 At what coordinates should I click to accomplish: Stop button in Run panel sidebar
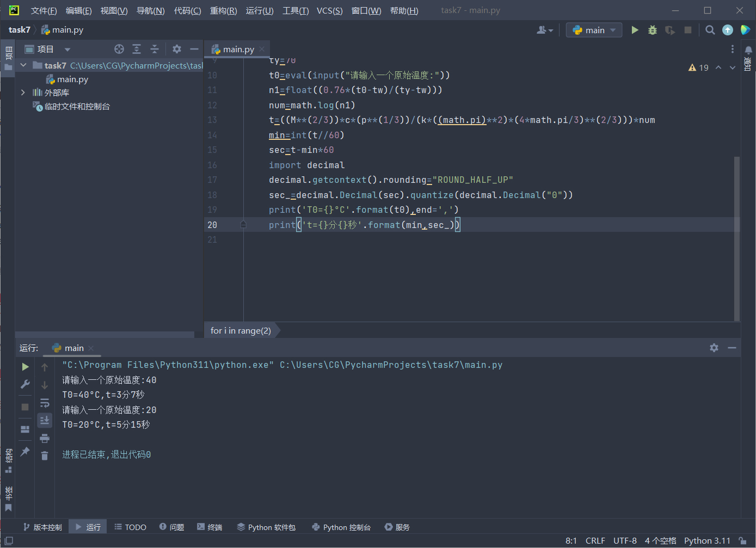(25, 407)
